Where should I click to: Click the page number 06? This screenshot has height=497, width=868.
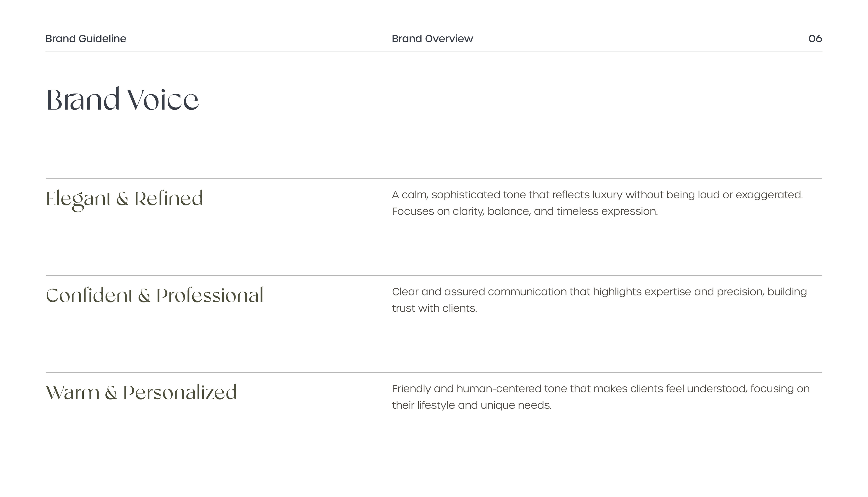click(x=815, y=39)
